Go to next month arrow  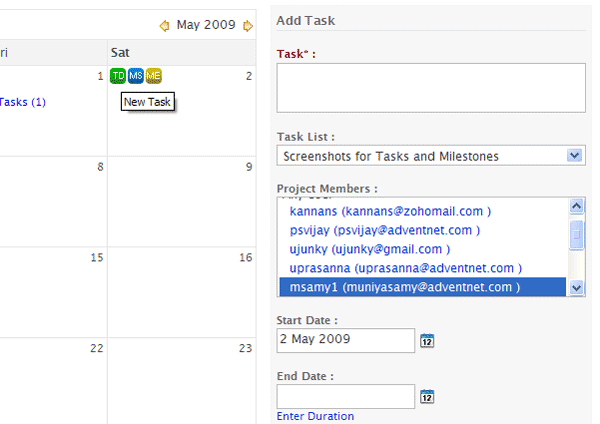coord(248,26)
